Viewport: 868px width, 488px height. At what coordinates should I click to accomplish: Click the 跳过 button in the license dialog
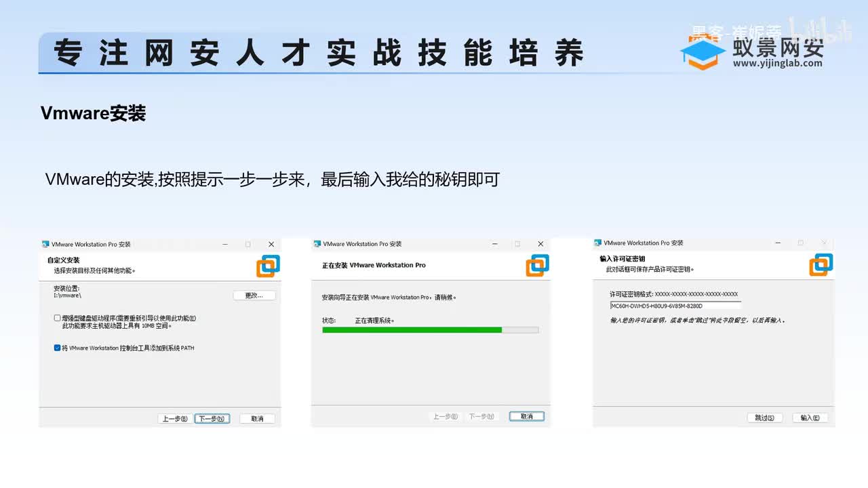764,418
